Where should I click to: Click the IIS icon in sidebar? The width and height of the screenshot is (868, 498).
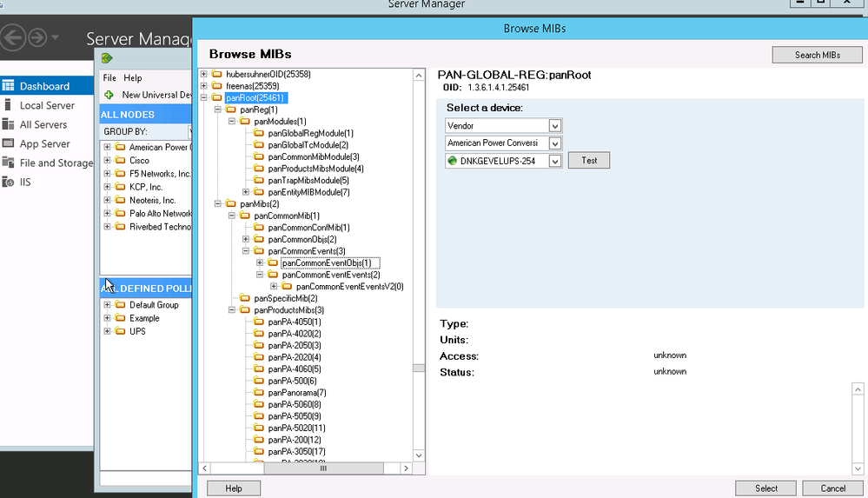pos(9,182)
